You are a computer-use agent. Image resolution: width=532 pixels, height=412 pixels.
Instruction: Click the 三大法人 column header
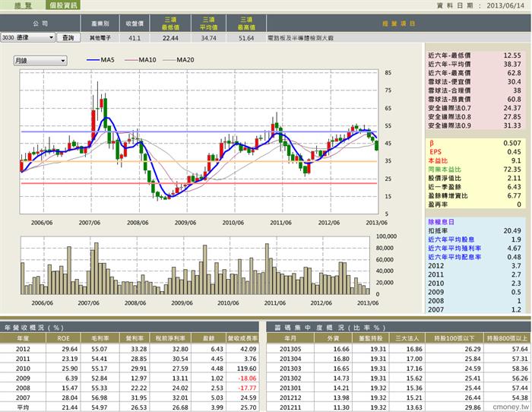(x=407, y=338)
